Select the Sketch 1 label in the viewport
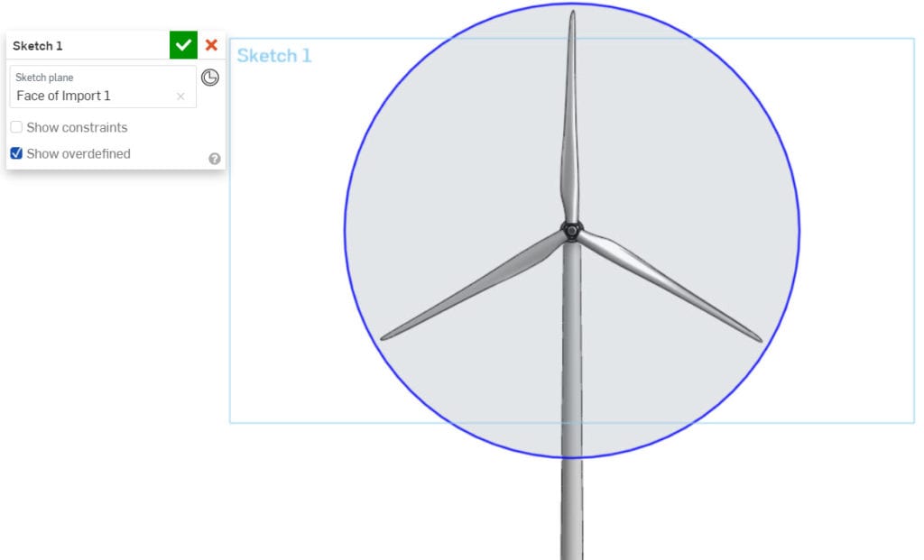924x560 pixels. click(x=272, y=55)
